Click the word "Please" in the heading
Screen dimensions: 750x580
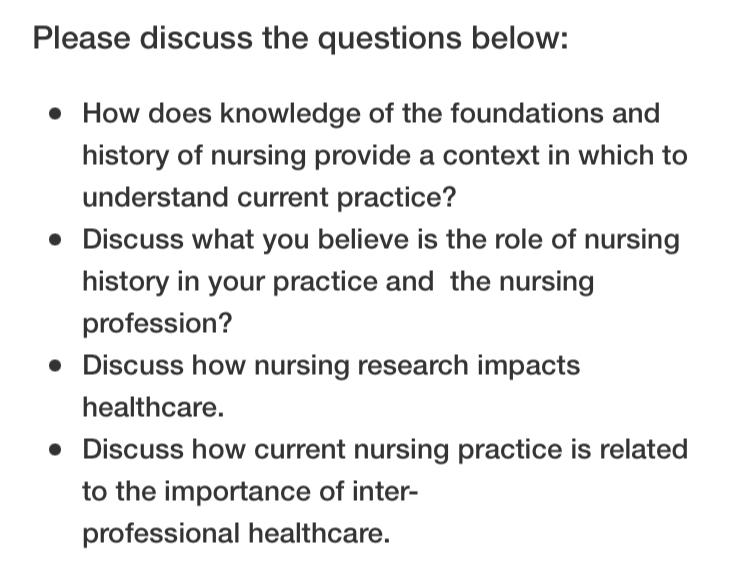click(x=81, y=38)
